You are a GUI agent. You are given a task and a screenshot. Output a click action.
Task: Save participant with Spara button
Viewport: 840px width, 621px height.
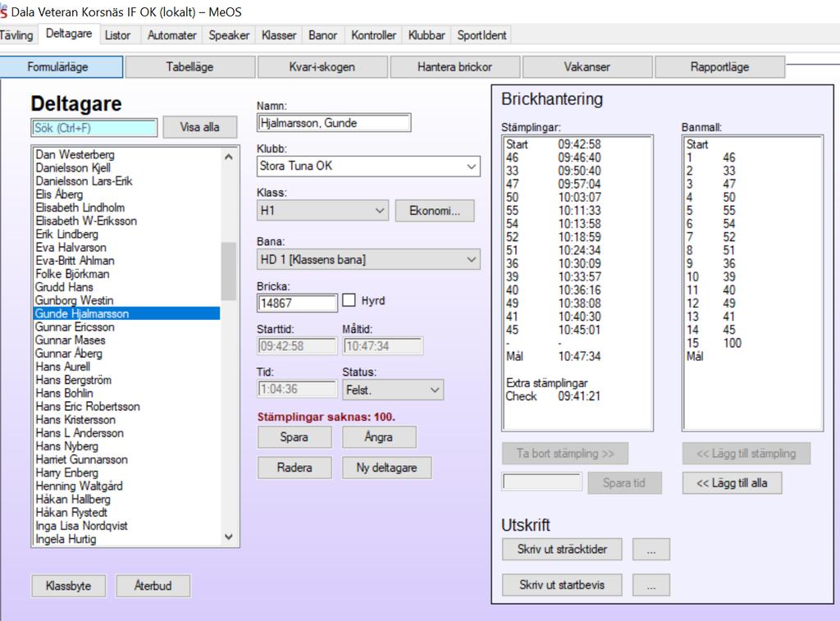click(x=294, y=437)
